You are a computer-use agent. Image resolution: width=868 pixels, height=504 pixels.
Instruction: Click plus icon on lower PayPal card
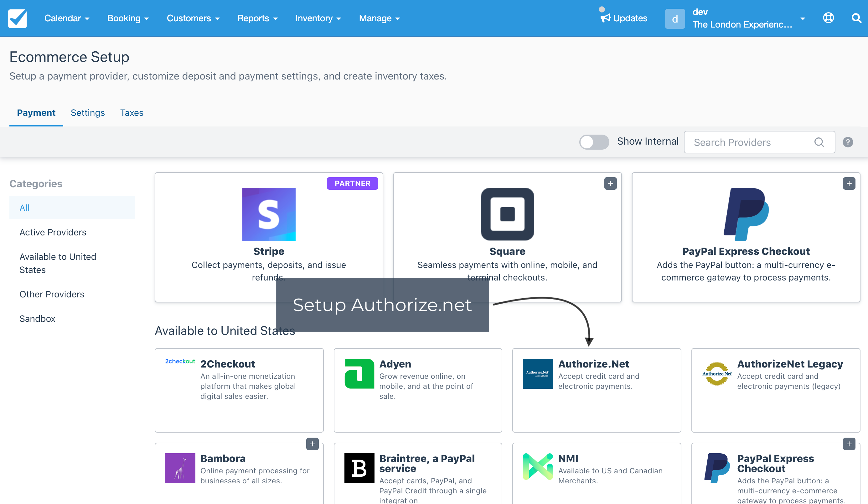(x=849, y=444)
